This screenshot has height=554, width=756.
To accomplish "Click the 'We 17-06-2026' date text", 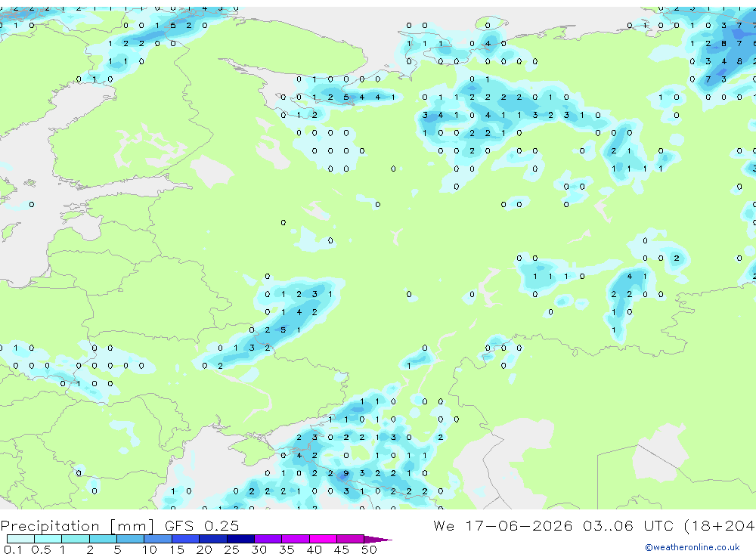I will click(x=503, y=525).
